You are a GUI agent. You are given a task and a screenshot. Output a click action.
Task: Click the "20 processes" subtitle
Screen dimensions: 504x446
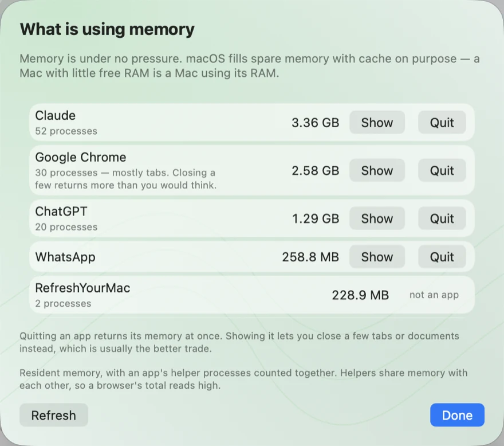66,227
